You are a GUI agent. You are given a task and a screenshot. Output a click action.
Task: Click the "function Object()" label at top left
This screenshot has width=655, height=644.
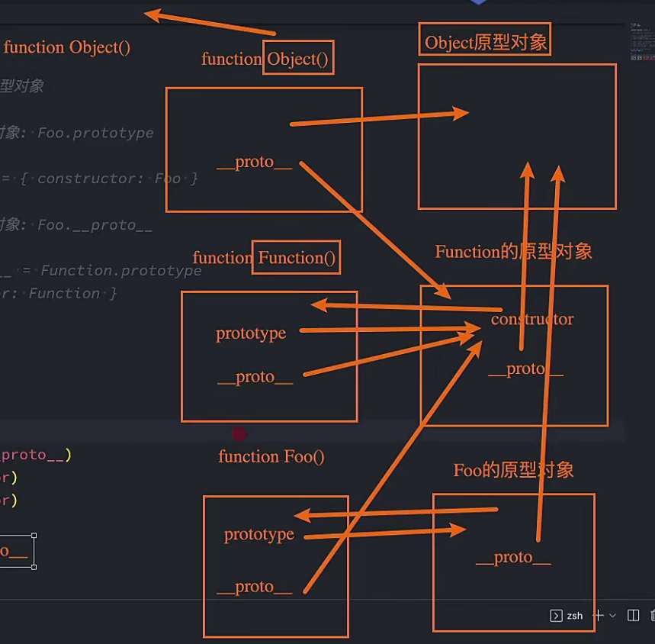[67, 47]
